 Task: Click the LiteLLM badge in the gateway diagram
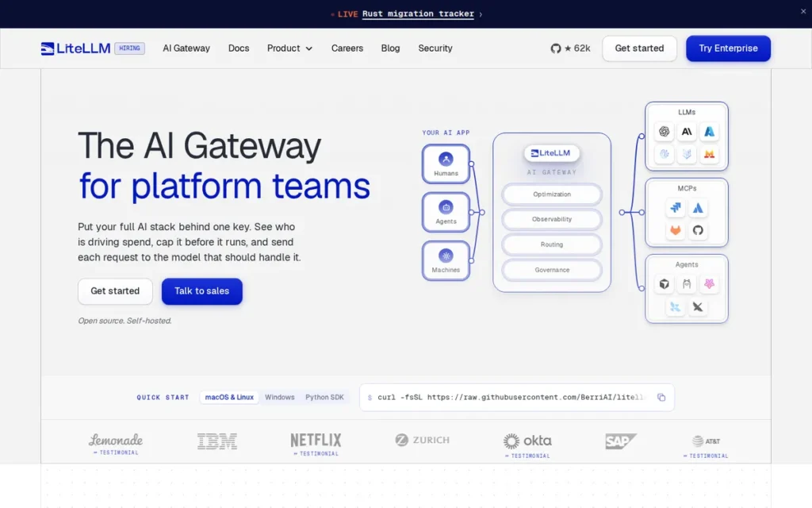[552, 153]
